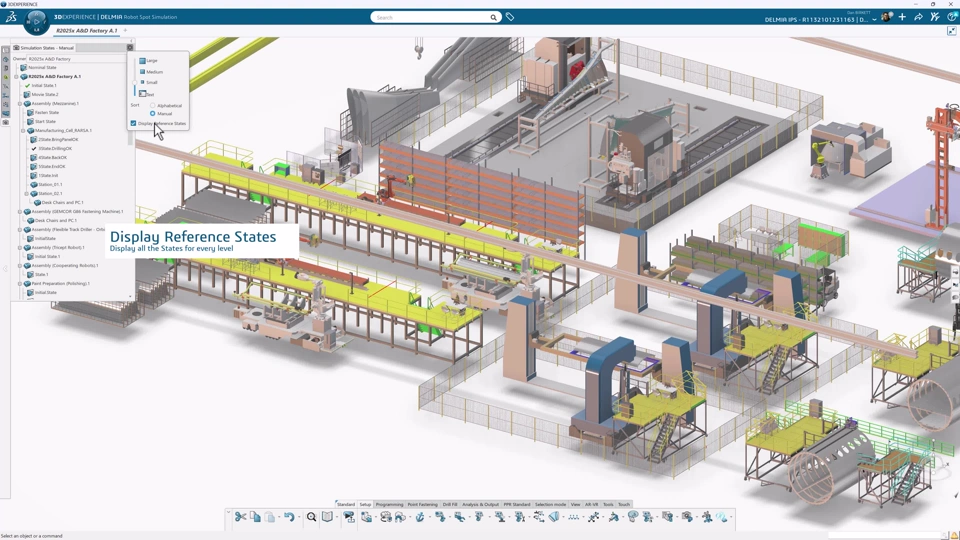Select 2State.BringPanelOK tree row
This screenshot has height=540, width=960.
click(54, 140)
